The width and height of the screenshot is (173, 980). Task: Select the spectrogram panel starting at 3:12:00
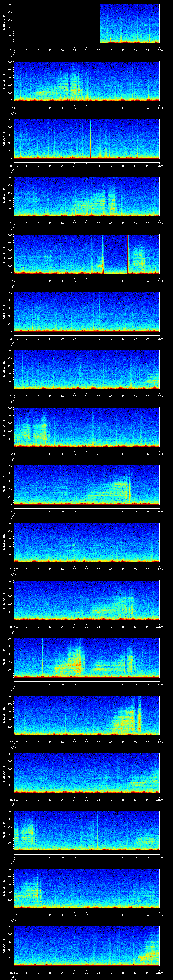(x=87, y=197)
